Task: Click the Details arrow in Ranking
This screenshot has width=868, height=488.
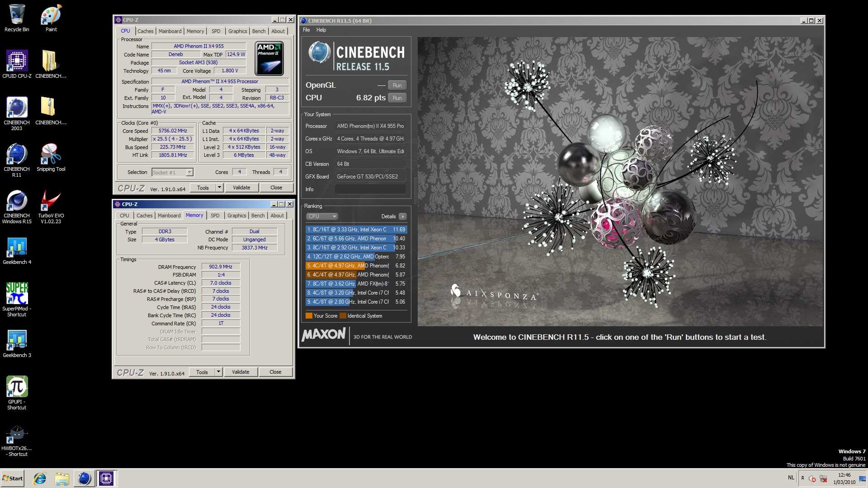Action: pyautogui.click(x=403, y=216)
